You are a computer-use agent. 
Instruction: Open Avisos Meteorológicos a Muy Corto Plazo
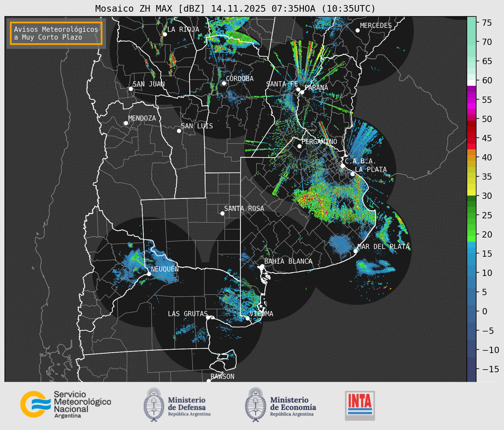(x=56, y=33)
